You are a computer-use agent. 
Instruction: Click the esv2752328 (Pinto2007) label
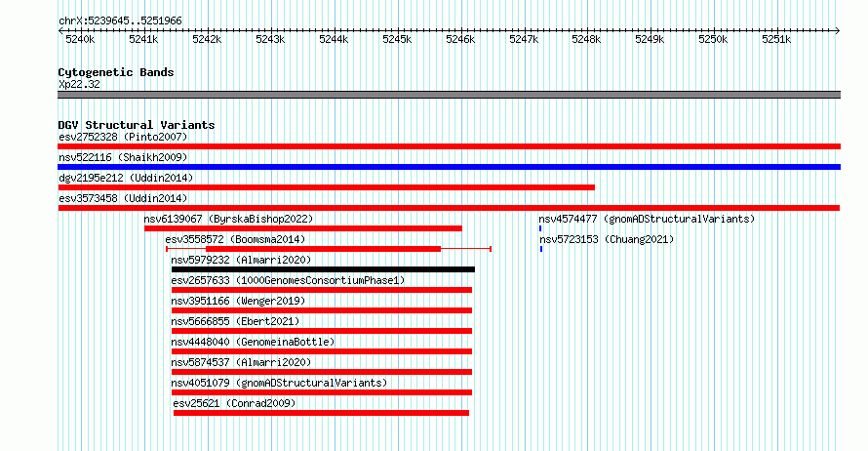123,137
